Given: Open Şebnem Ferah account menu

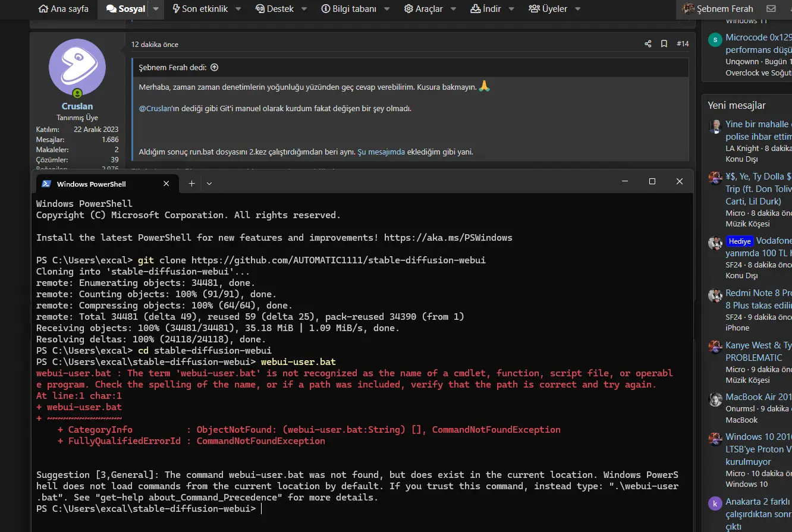Looking at the screenshot, I should (718, 9).
